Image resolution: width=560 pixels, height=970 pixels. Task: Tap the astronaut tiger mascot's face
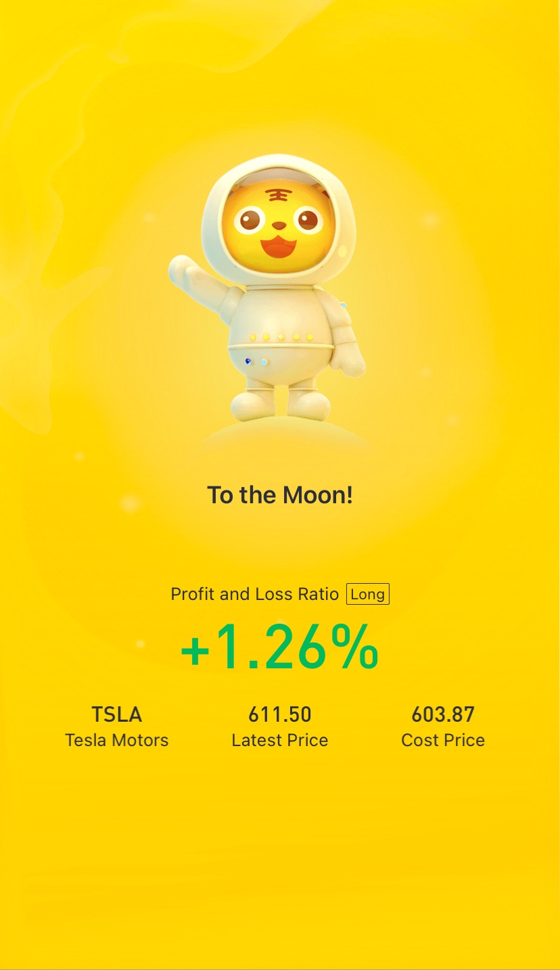[x=279, y=226]
